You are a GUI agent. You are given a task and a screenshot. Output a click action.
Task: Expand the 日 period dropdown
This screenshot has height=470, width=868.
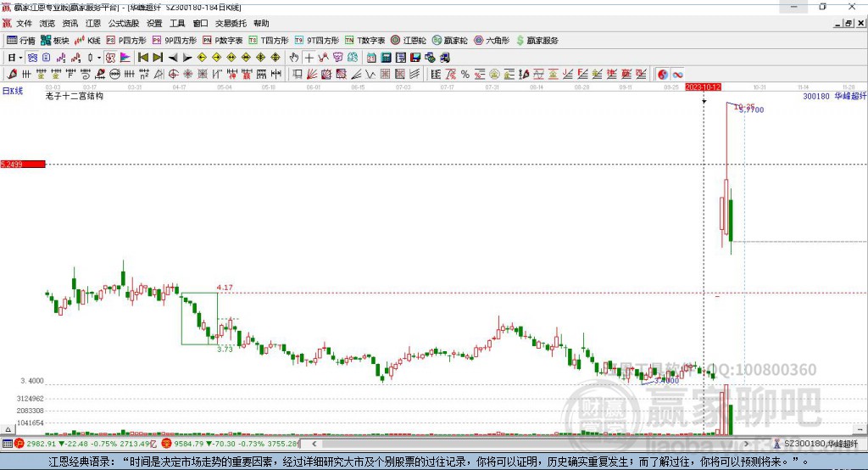tap(14, 58)
